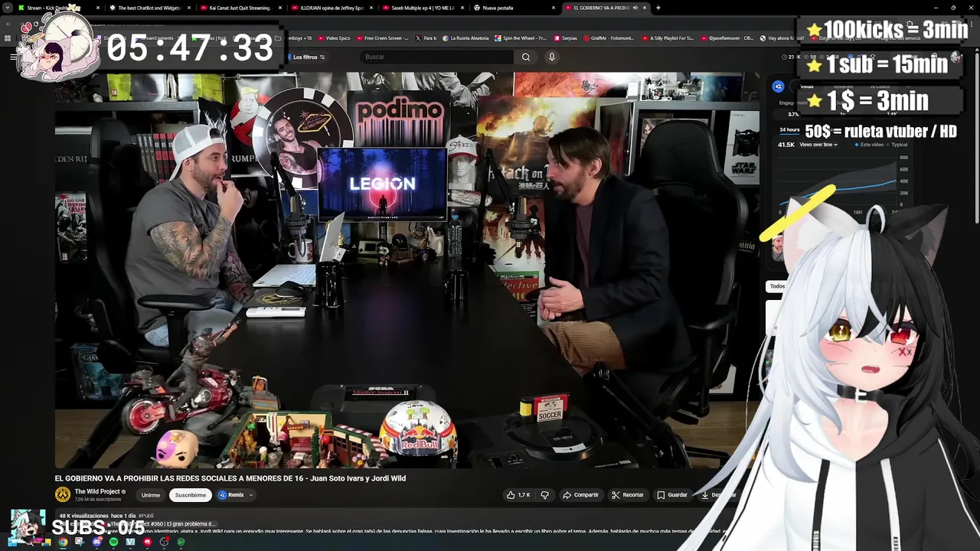Image resolution: width=980 pixels, height=551 pixels.
Task: Click the magnifier search button
Action: [x=525, y=57]
